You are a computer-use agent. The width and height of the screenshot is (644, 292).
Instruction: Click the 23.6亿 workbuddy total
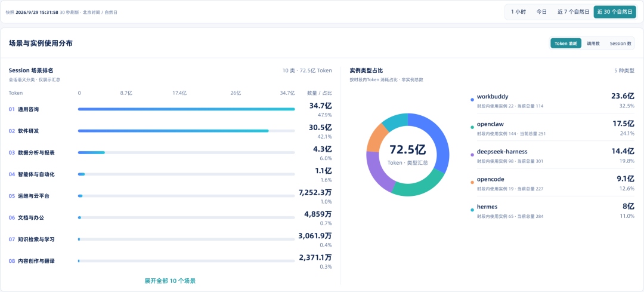pyautogui.click(x=623, y=96)
